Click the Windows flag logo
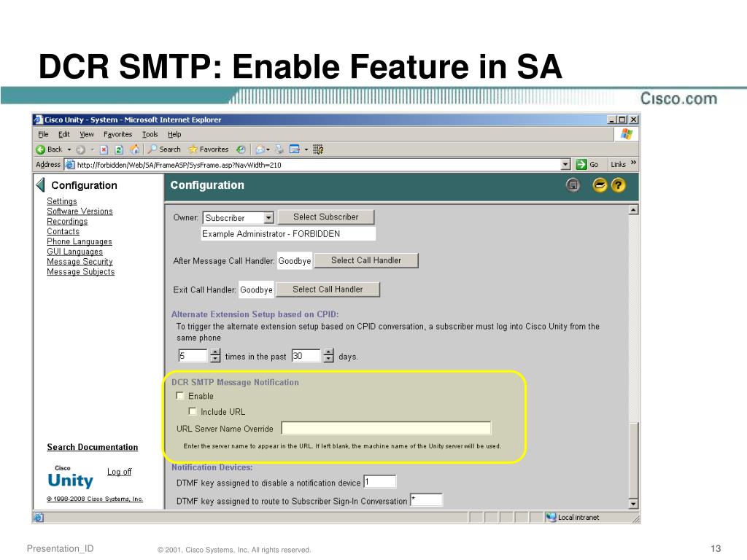This screenshot has height=560, width=747. [x=627, y=134]
